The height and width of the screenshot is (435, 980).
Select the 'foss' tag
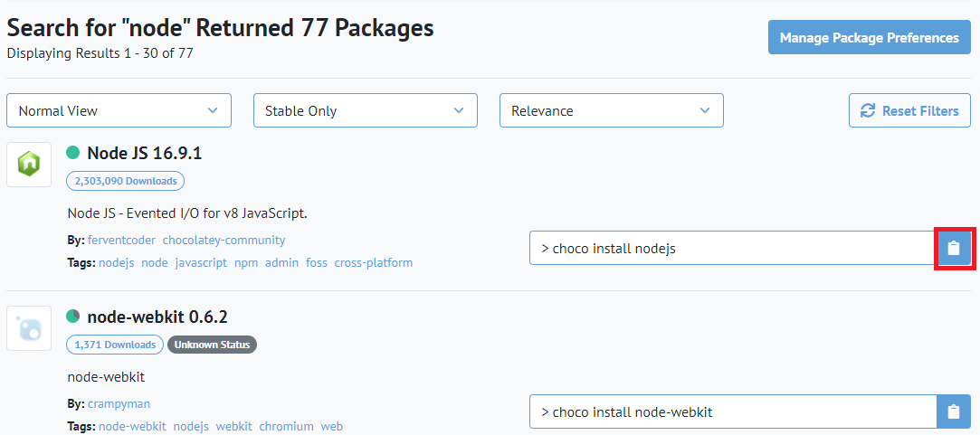pos(316,262)
